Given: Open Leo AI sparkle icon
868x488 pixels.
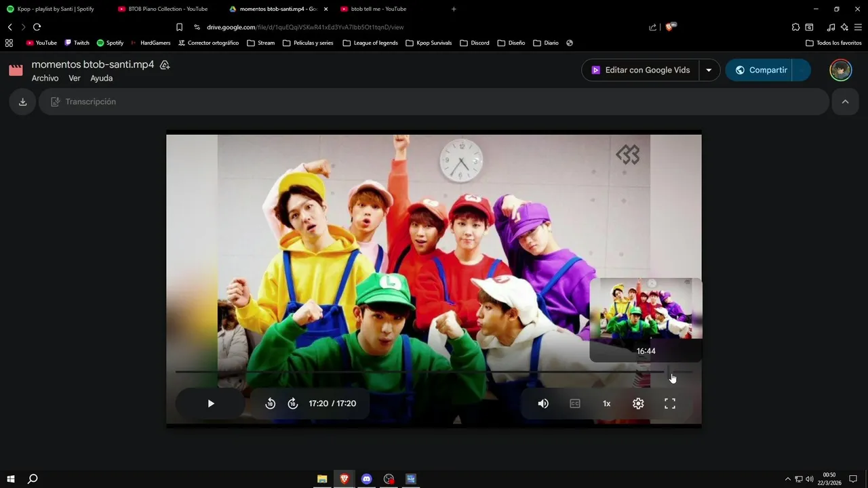Looking at the screenshot, I should (x=844, y=27).
